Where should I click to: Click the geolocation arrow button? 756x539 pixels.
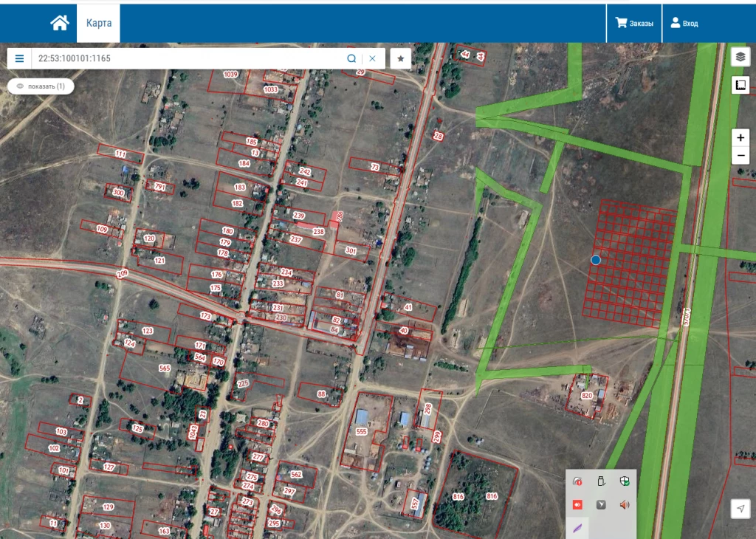(x=740, y=508)
